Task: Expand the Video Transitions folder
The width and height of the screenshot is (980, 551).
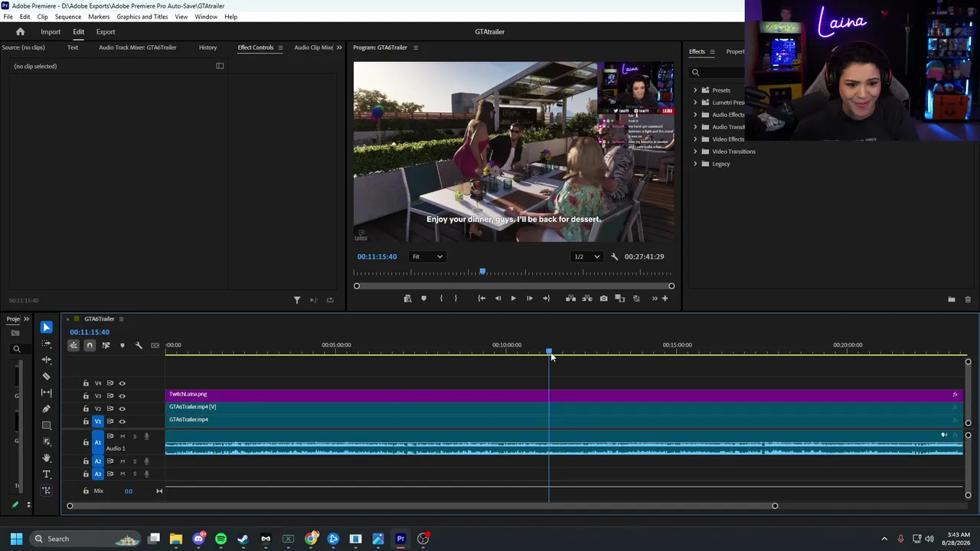Action: [695, 152]
